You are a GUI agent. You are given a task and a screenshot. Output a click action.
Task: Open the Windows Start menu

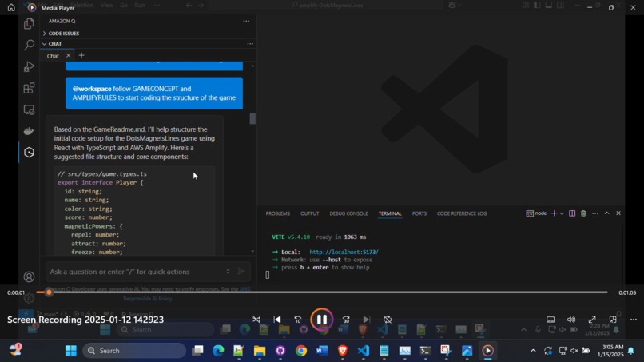tap(70, 351)
